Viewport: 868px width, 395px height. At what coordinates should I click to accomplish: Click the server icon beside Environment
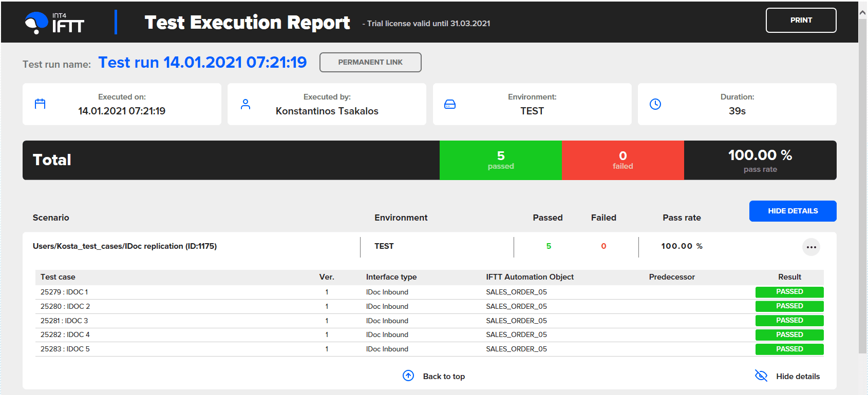(450, 104)
